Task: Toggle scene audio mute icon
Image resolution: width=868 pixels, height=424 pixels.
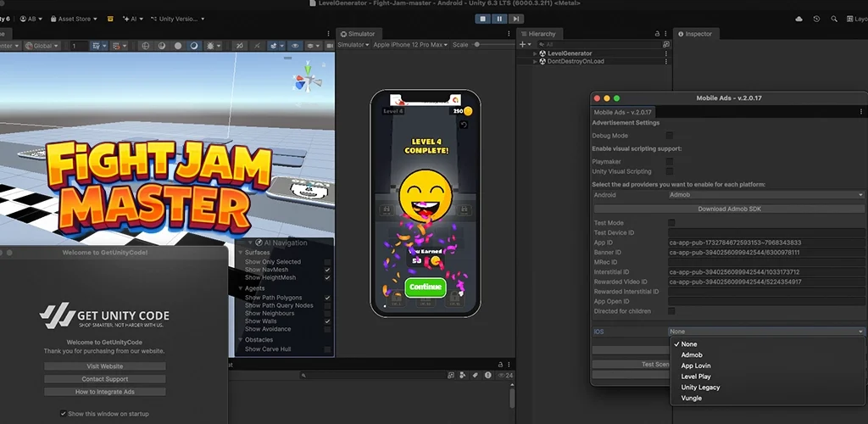Action: point(257,46)
